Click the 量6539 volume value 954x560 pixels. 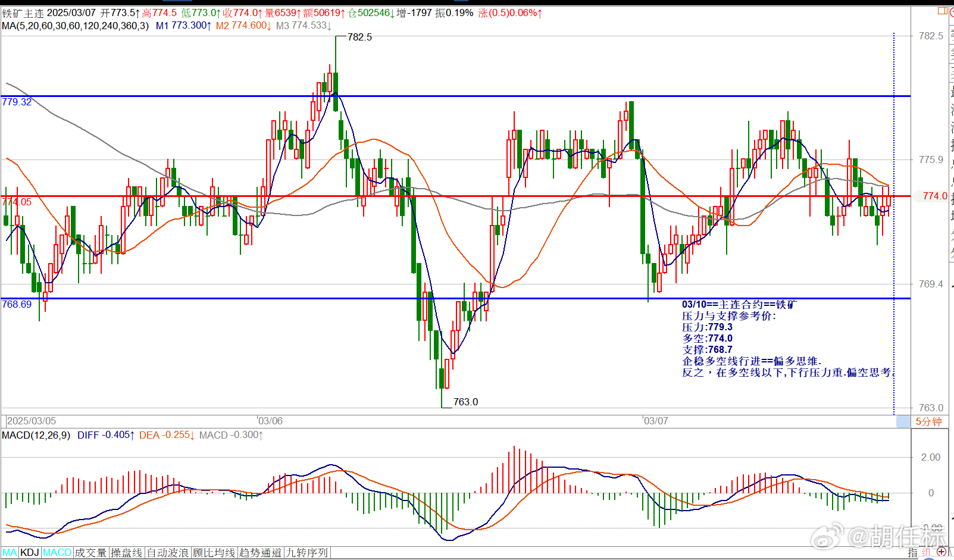tap(283, 12)
